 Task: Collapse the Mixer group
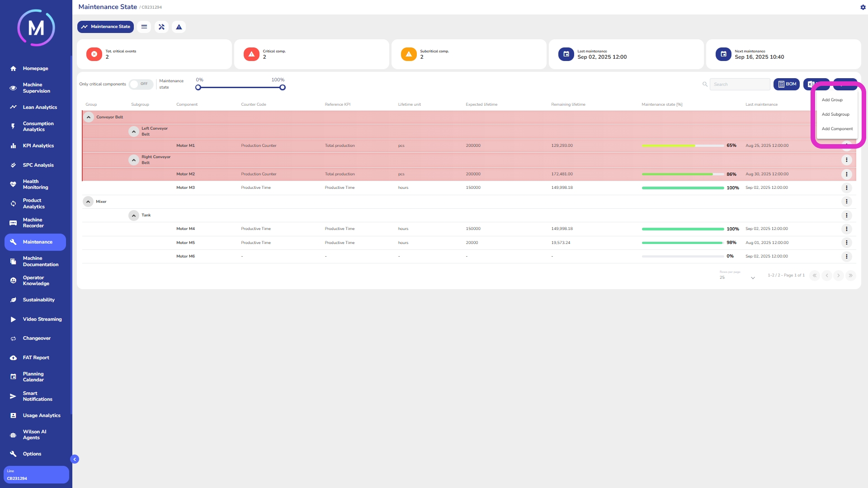[88, 202]
